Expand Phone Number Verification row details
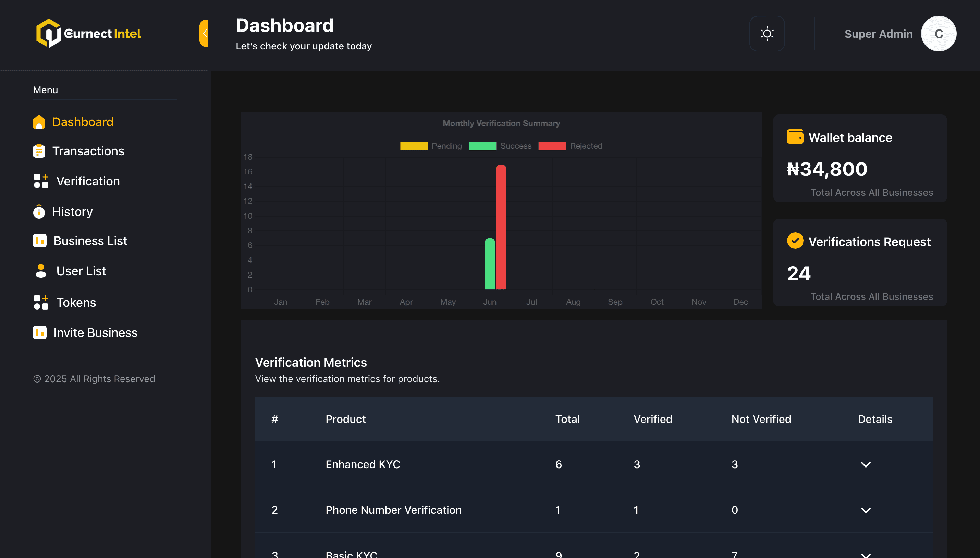 tap(866, 510)
